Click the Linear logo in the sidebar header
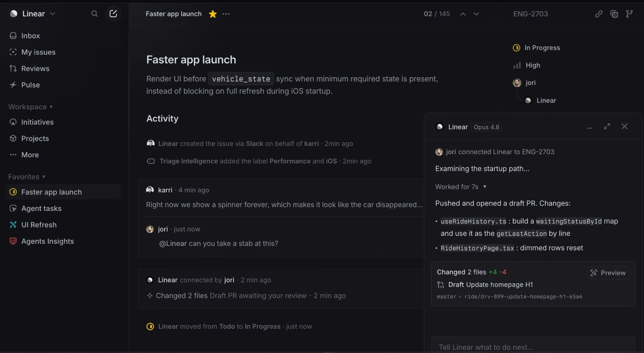Image resolution: width=644 pixels, height=353 pixels. pos(14,14)
